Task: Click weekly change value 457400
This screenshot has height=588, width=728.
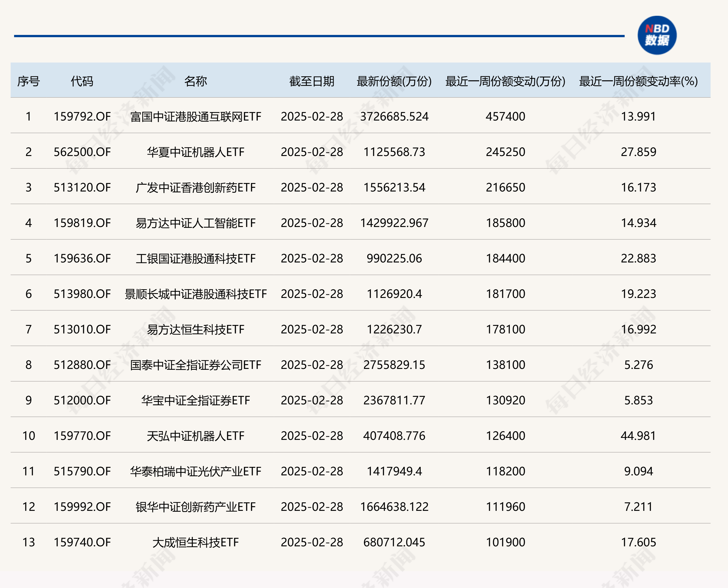Action: coord(505,117)
